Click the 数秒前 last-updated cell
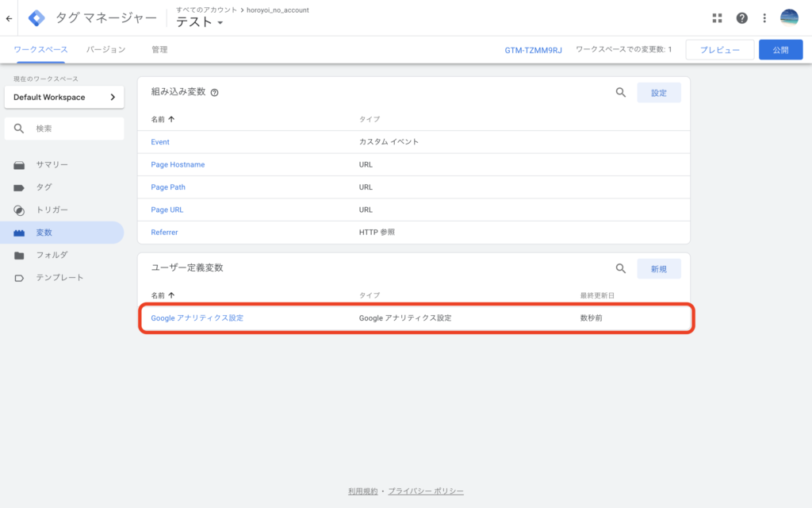The width and height of the screenshot is (812, 508). point(591,317)
